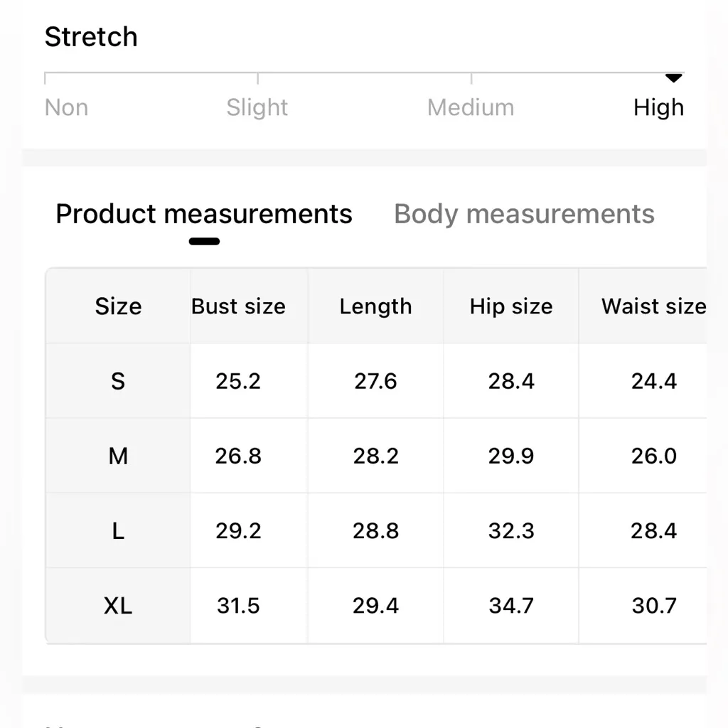Click S waist size value 24.4

click(653, 382)
